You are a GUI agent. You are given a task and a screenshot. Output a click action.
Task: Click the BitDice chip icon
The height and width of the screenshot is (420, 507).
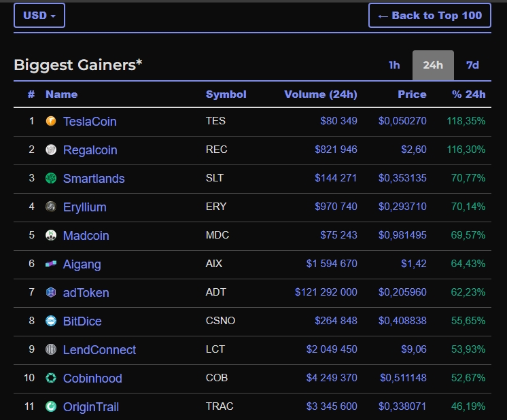pos(51,321)
